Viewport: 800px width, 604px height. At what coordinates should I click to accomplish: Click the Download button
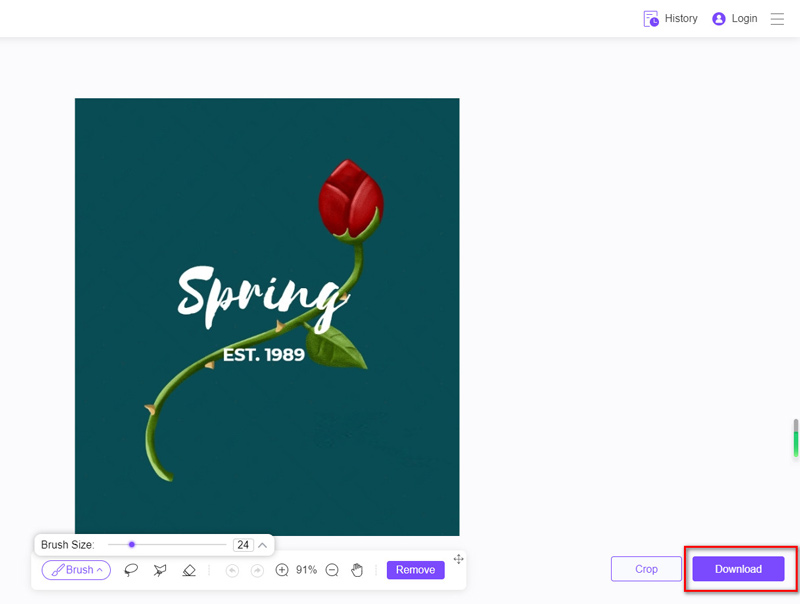click(x=738, y=569)
